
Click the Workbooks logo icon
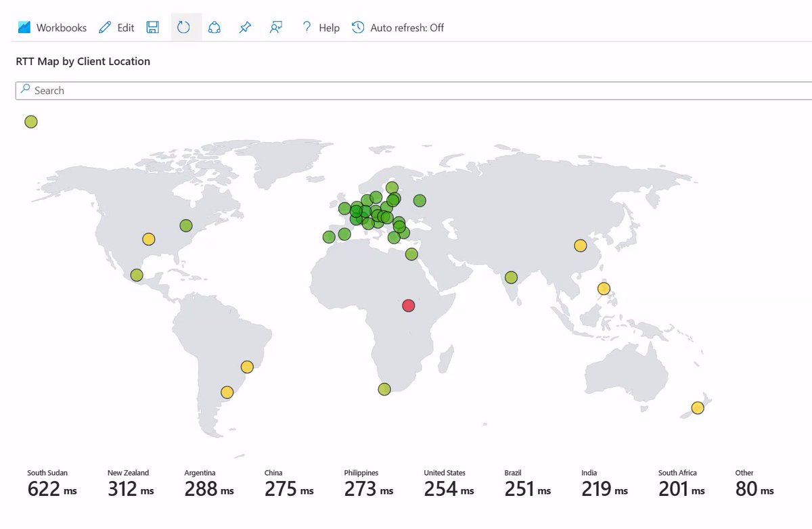point(24,28)
